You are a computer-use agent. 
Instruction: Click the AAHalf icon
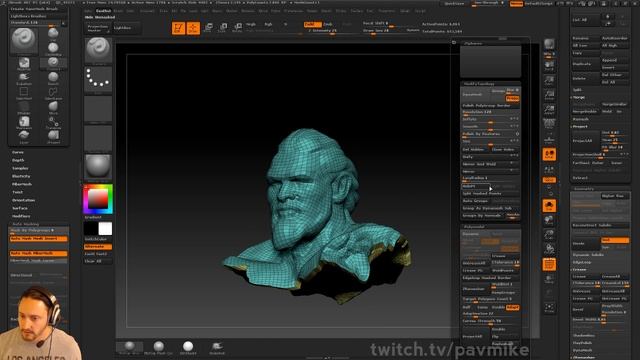(x=549, y=110)
